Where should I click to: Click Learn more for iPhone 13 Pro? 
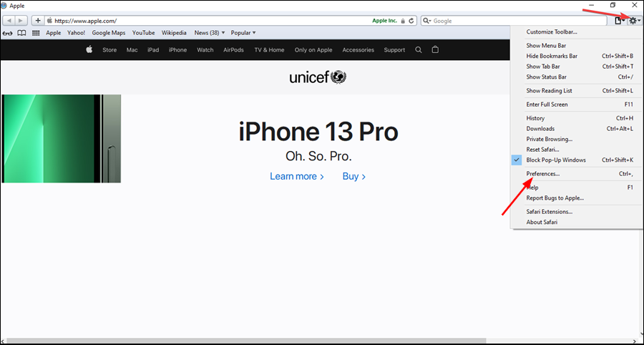[x=296, y=176]
